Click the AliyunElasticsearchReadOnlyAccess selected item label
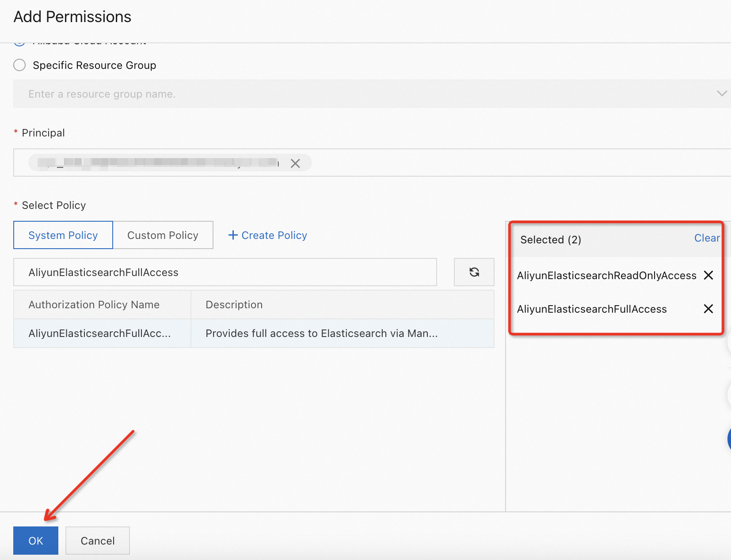The width and height of the screenshot is (731, 560). coord(606,276)
